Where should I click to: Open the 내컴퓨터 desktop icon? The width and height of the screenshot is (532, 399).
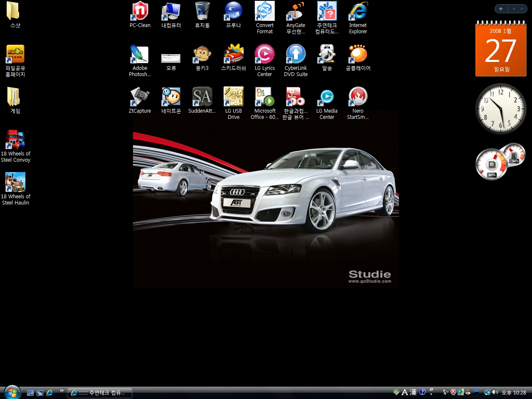coord(171,15)
